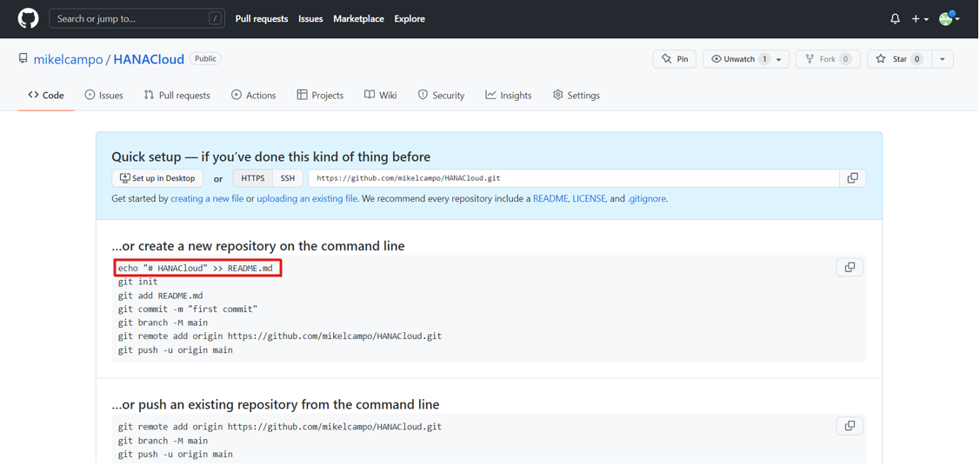Switch to the repository Issues tab
Screen dimensions: 980x466
103,96
